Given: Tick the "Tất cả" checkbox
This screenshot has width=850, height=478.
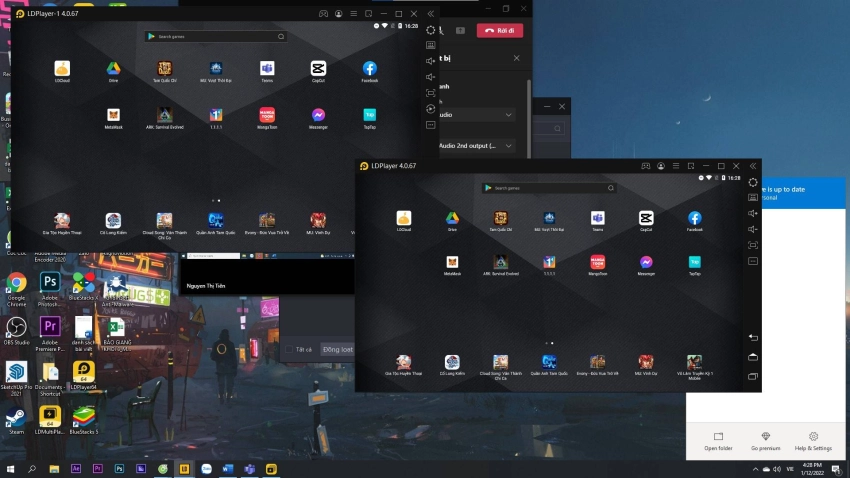Looking at the screenshot, I should (290, 350).
